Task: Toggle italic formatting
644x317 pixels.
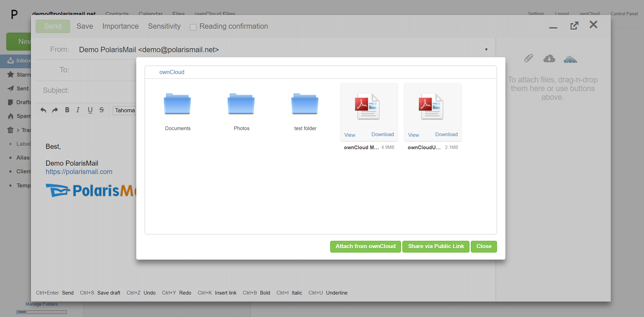Action: (78, 110)
